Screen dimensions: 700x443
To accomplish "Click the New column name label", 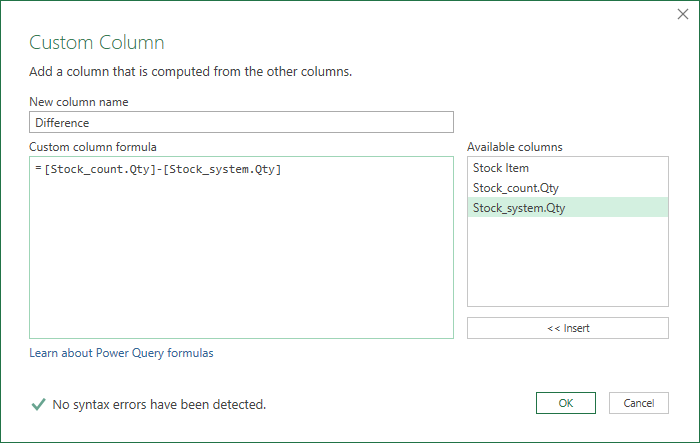I will (x=79, y=102).
